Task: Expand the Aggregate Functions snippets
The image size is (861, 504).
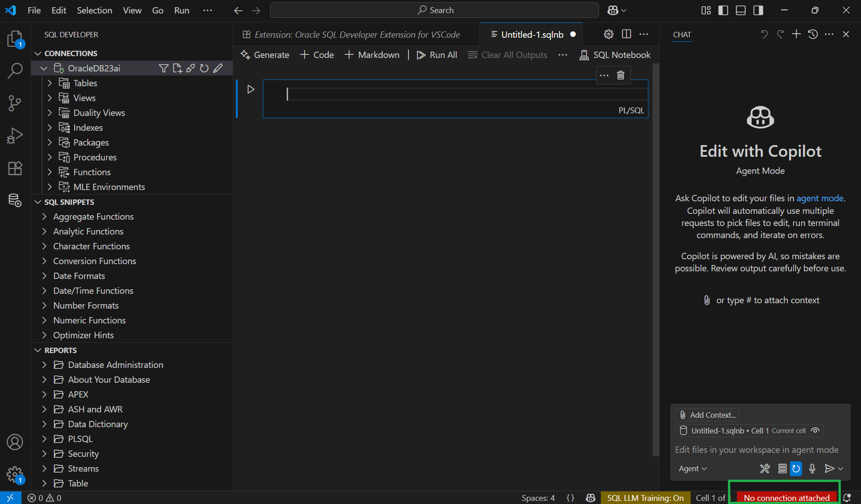Action: pyautogui.click(x=44, y=217)
